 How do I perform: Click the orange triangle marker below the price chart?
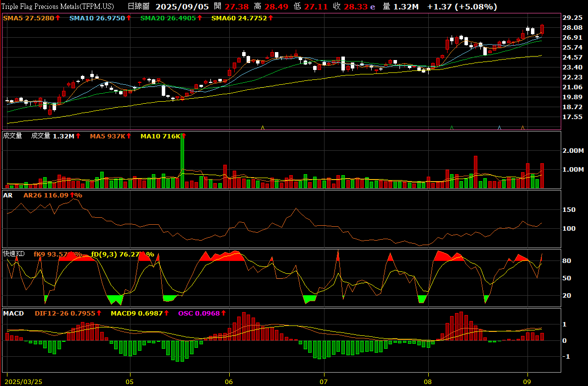pos(523,128)
